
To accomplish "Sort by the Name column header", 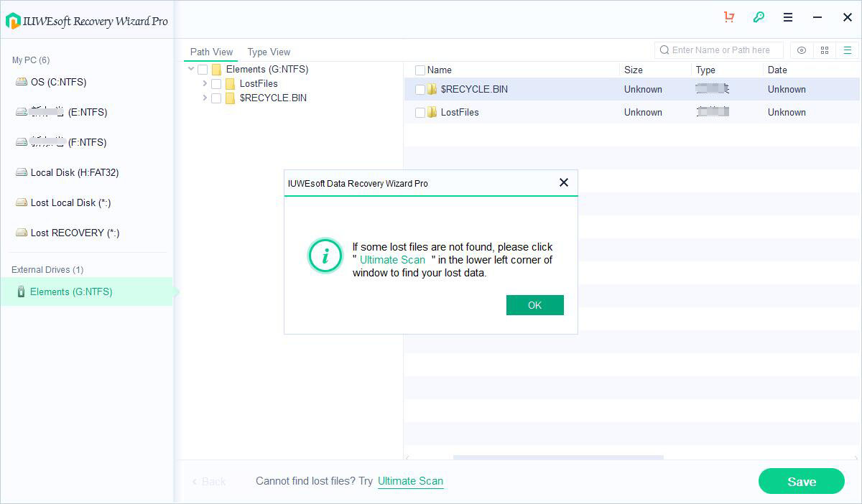I will coord(439,70).
